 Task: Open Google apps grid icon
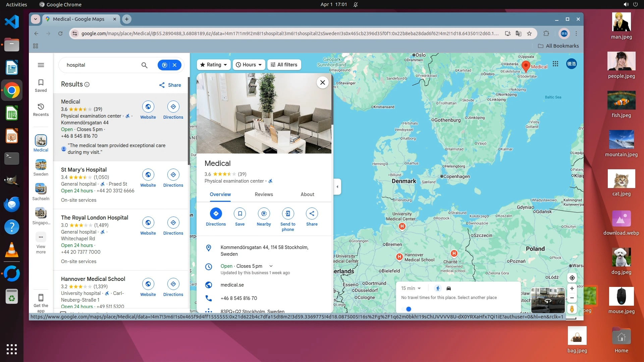(x=555, y=64)
